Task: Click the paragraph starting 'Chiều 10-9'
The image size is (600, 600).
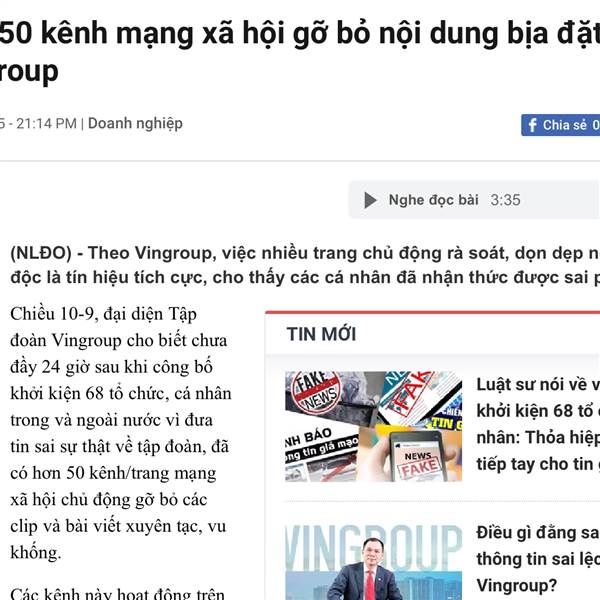Action: (x=121, y=433)
